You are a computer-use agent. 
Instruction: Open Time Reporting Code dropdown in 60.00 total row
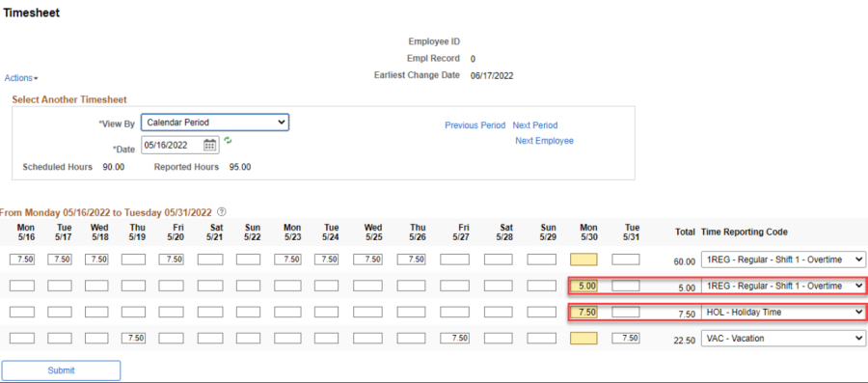pos(783,259)
